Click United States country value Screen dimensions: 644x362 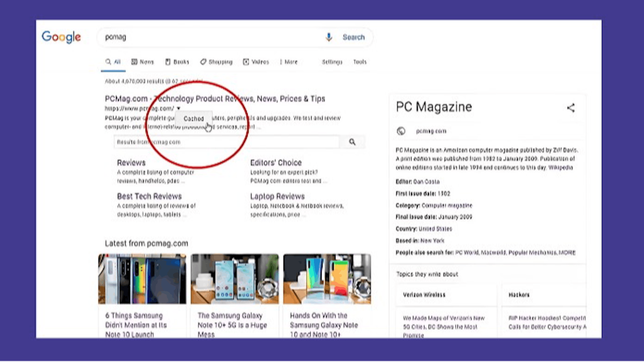(x=435, y=229)
